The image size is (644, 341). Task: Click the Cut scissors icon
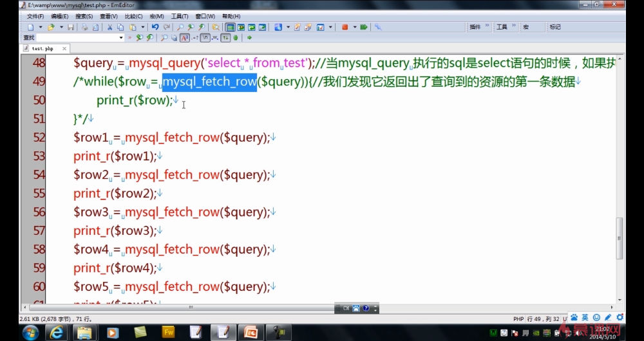(x=109, y=27)
